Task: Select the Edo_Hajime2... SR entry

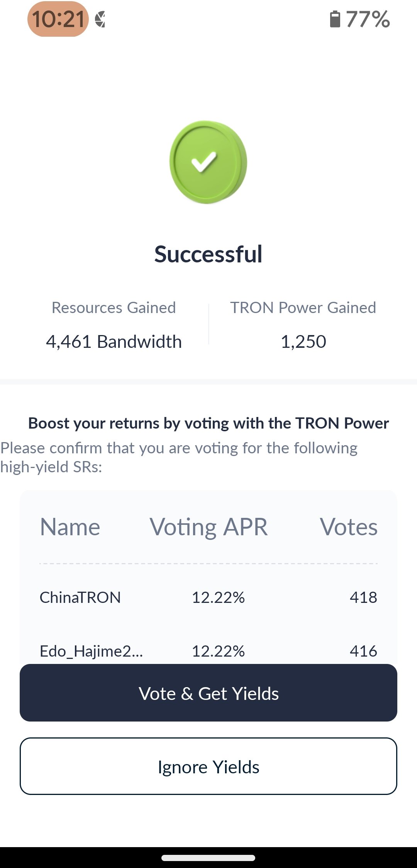Action: tap(92, 651)
